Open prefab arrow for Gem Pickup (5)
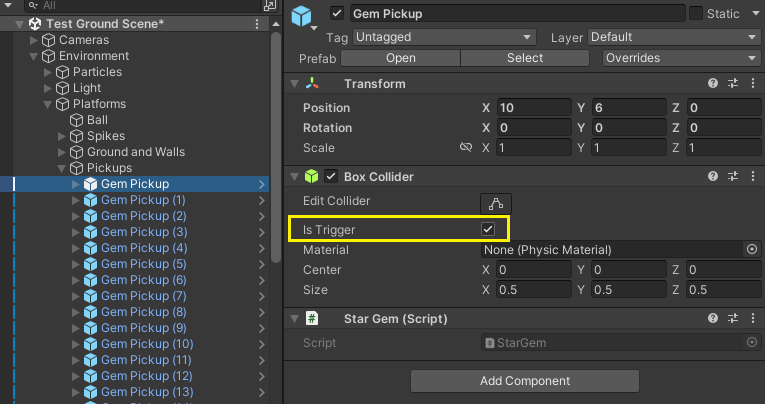This screenshot has height=404, width=765. (262, 264)
